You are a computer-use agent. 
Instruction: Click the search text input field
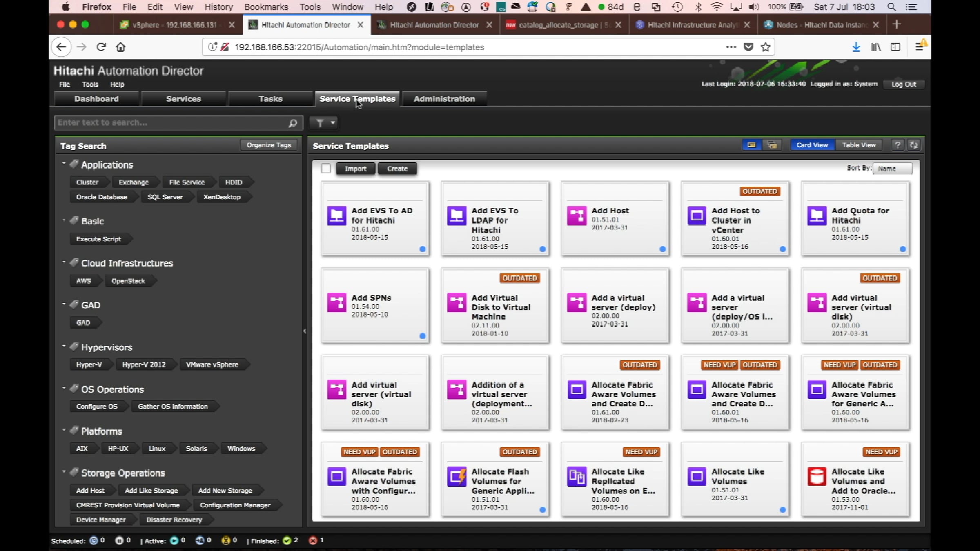coord(171,123)
